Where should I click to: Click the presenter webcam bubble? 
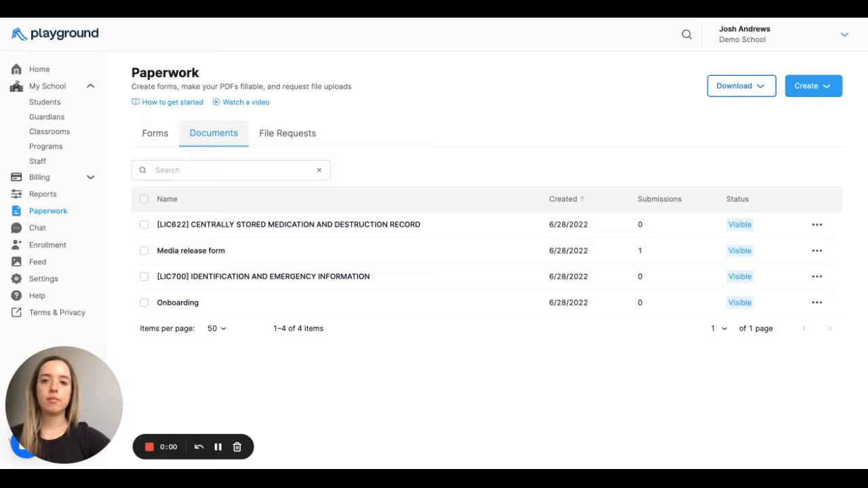pyautogui.click(x=64, y=405)
